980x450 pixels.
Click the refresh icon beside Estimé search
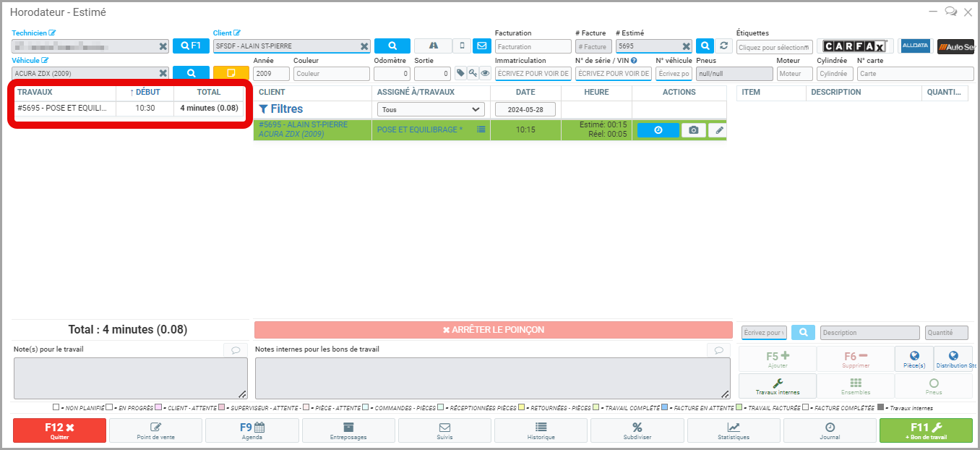pyautogui.click(x=723, y=46)
